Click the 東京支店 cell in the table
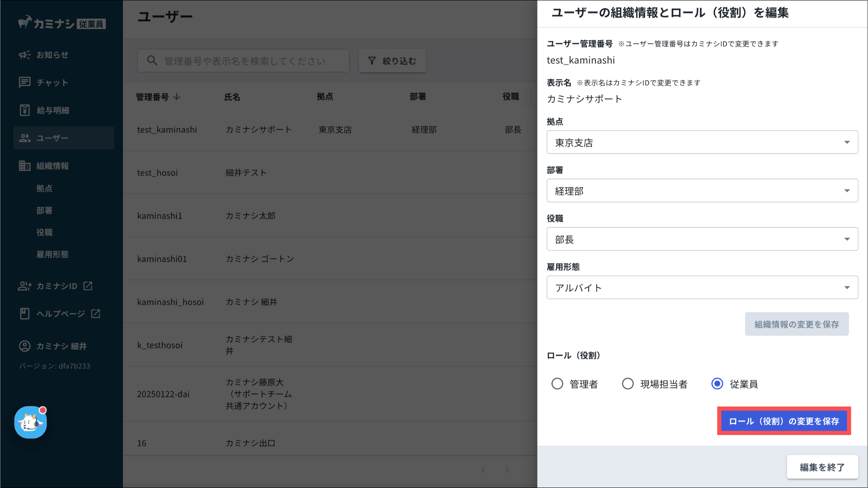Image resolution: width=868 pixels, height=488 pixels. click(335, 129)
